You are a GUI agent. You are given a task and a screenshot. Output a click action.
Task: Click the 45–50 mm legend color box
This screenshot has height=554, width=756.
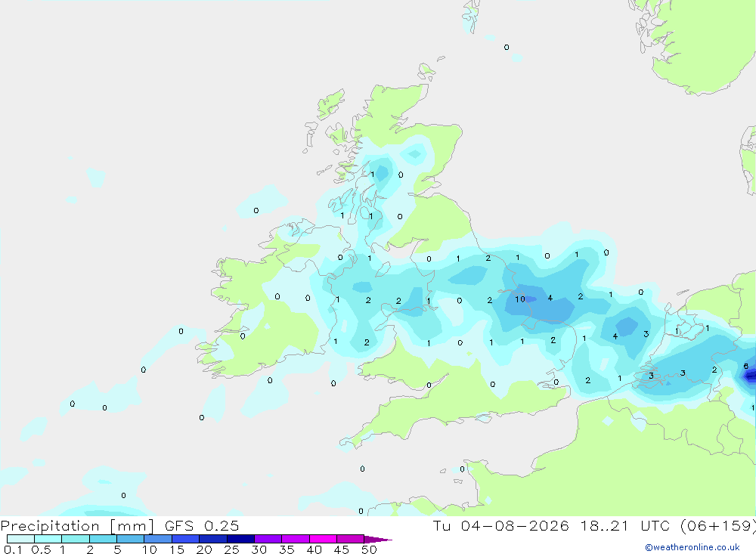(x=351, y=539)
